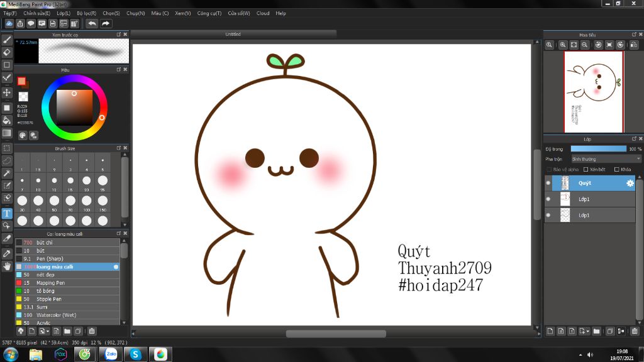The height and width of the screenshot is (362, 644).
Task: Open the Chỉnh sửa(E) menu
Action: tap(36, 13)
